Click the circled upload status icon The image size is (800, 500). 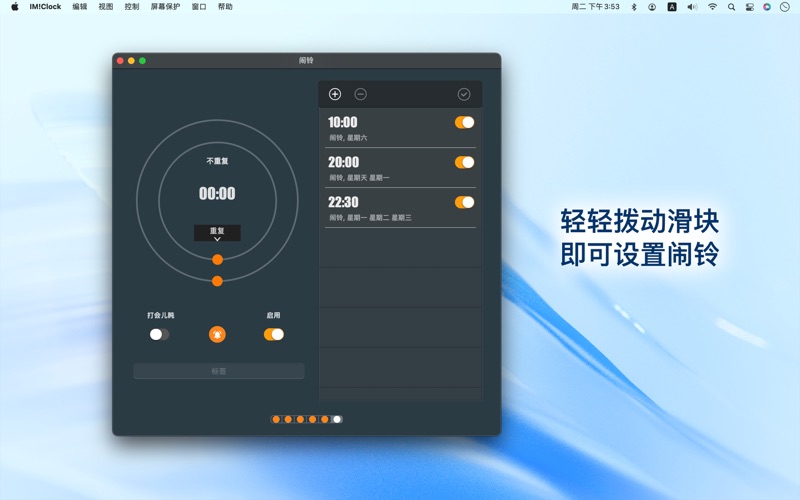click(x=652, y=7)
